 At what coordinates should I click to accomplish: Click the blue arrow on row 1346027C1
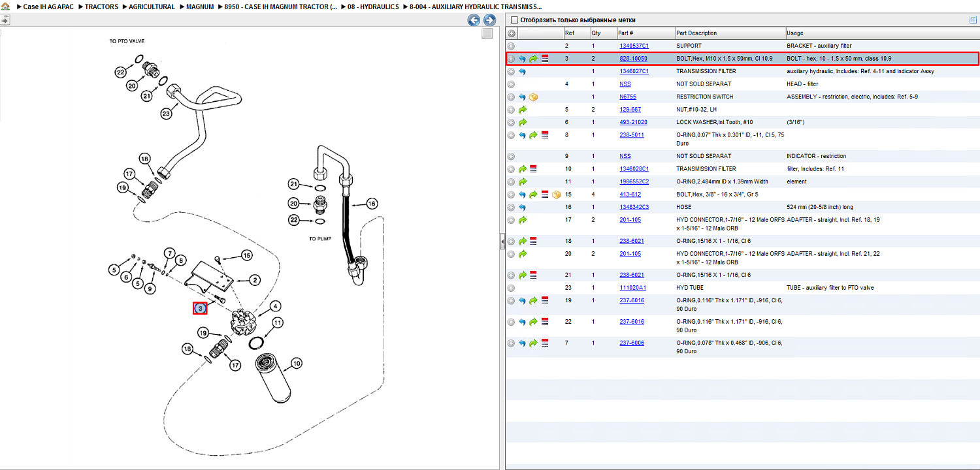[x=522, y=72]
